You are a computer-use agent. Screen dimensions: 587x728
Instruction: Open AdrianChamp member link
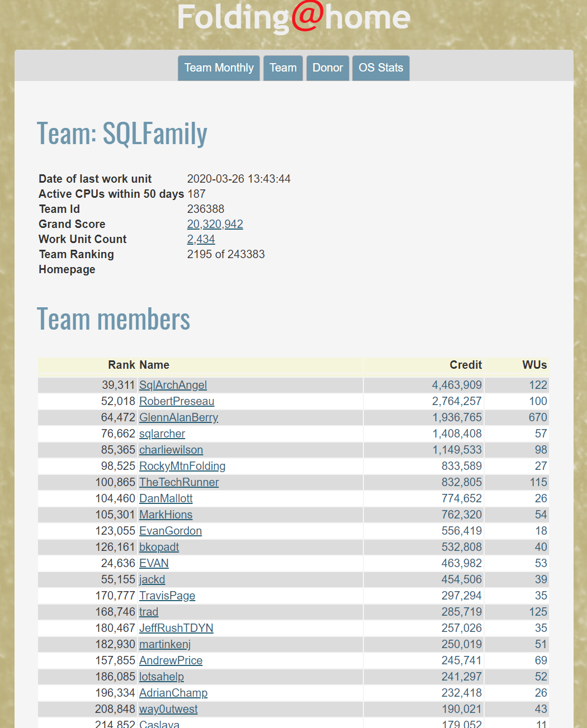click(173, 693)
